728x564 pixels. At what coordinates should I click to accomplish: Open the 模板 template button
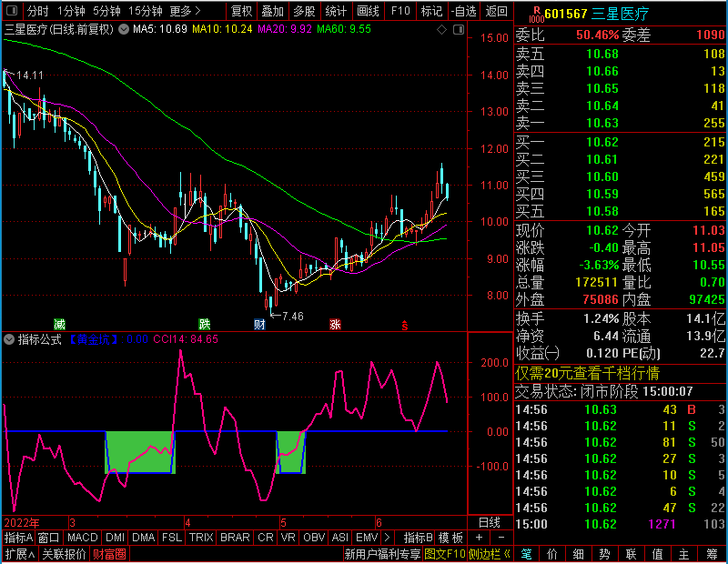(x=450, y=538)
